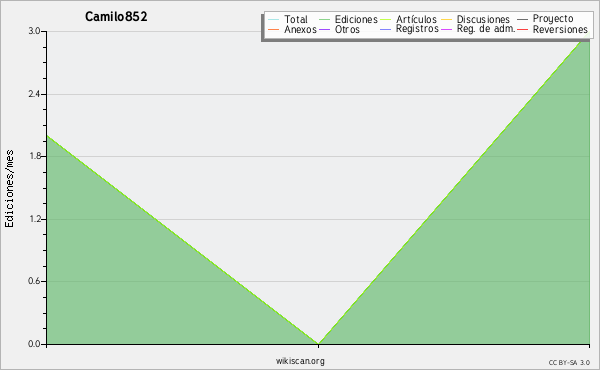This screenshot has height=370, width=600.
Task: Click the 0.0 y-axis value
Action: tap(34, 344)
